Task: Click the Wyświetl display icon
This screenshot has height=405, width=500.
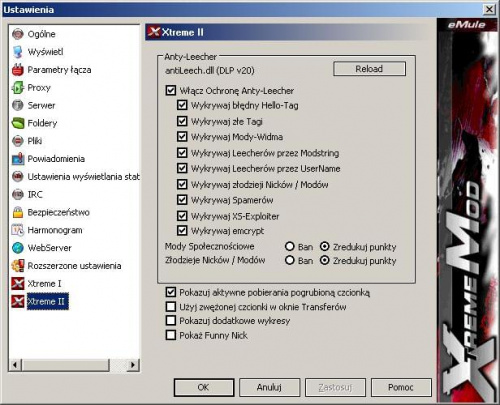Action: coord(18,52)
